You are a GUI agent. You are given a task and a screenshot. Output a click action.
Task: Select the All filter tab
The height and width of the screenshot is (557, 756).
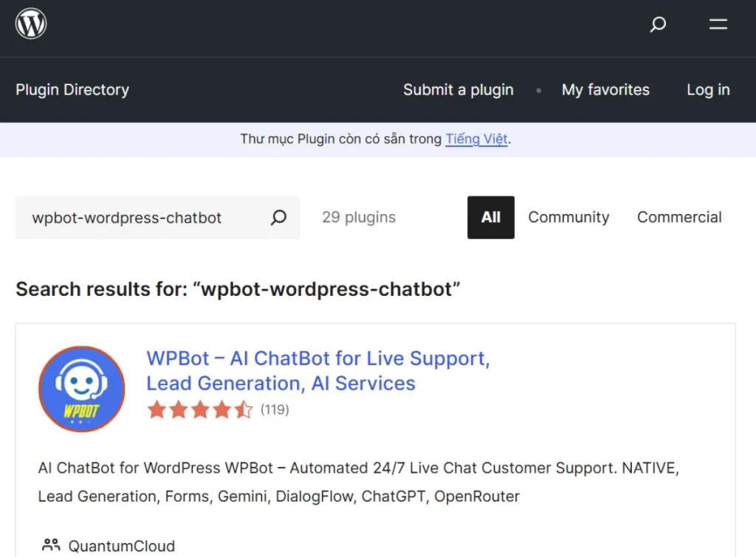(x=491, y=218)
